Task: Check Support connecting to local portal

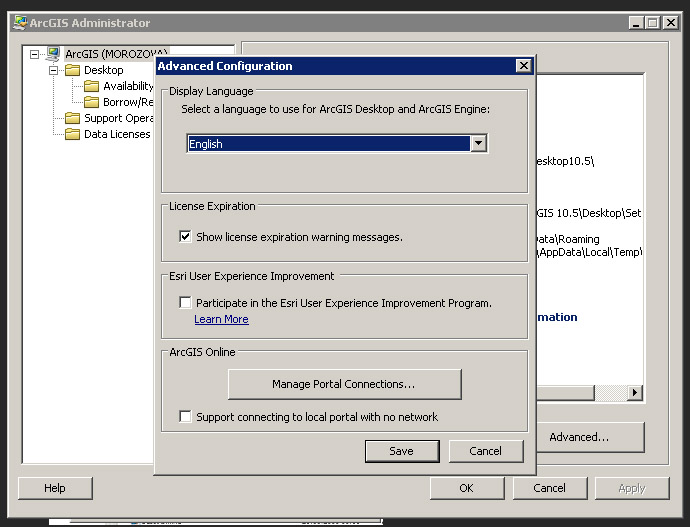Action: point(185,417)
